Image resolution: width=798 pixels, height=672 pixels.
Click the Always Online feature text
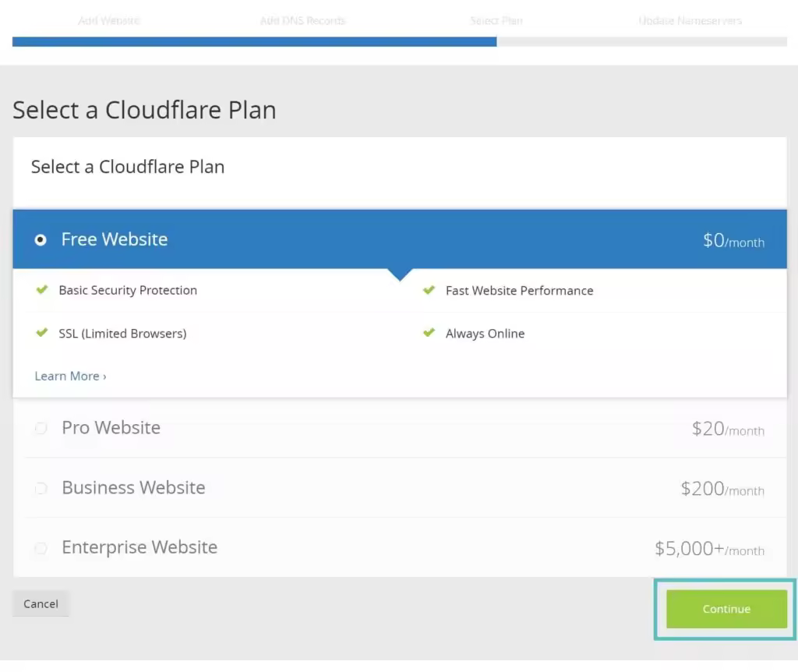pos(485,334)
